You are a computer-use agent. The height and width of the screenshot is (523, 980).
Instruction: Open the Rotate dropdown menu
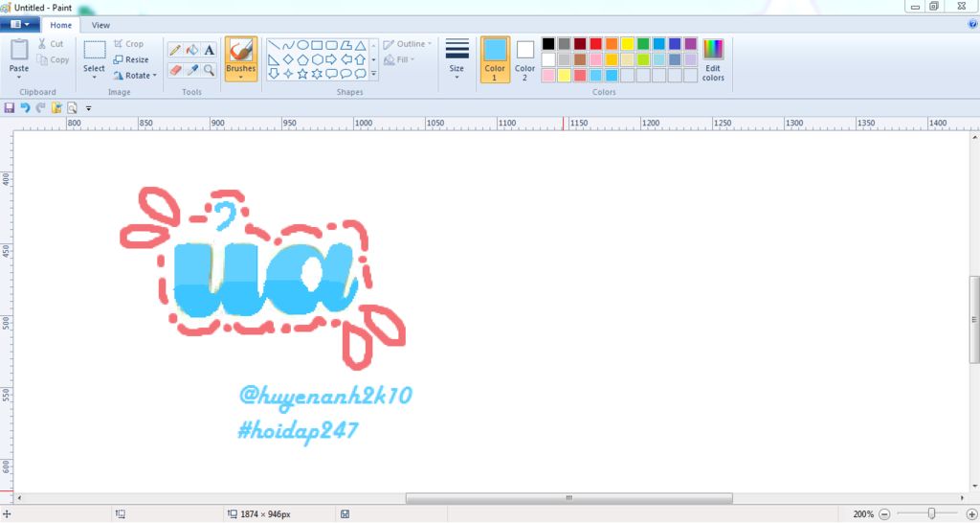(136, 75)
